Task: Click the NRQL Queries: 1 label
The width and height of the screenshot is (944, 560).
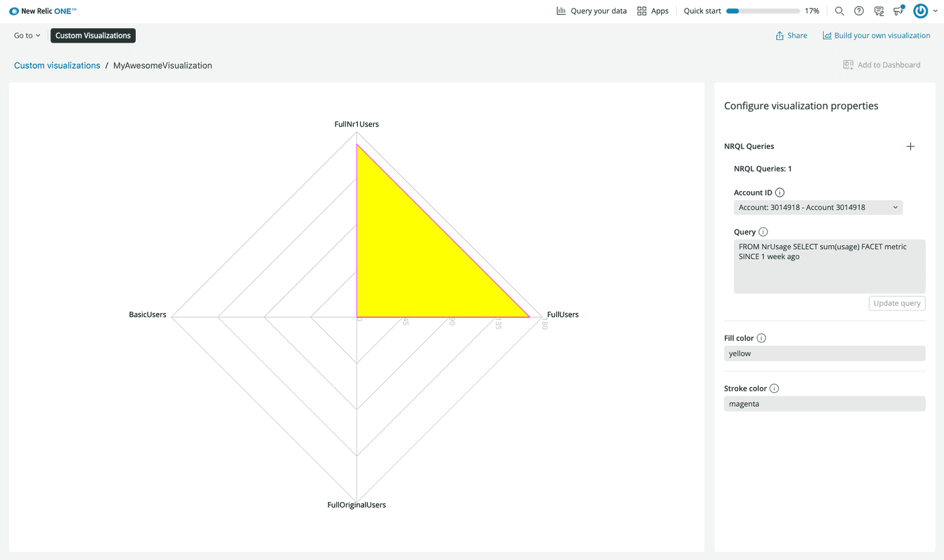Action: click(x=763, y=169)
